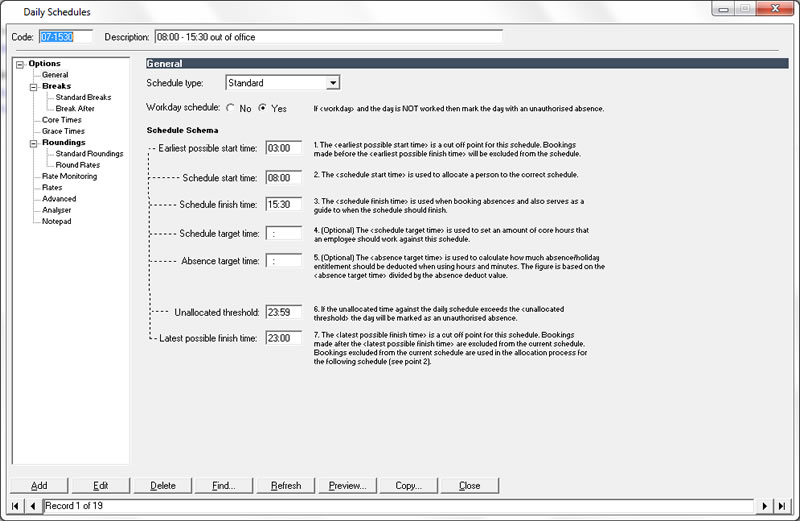Select No for Workday schedule
The image size is (800, 521).
pos(232,108)
